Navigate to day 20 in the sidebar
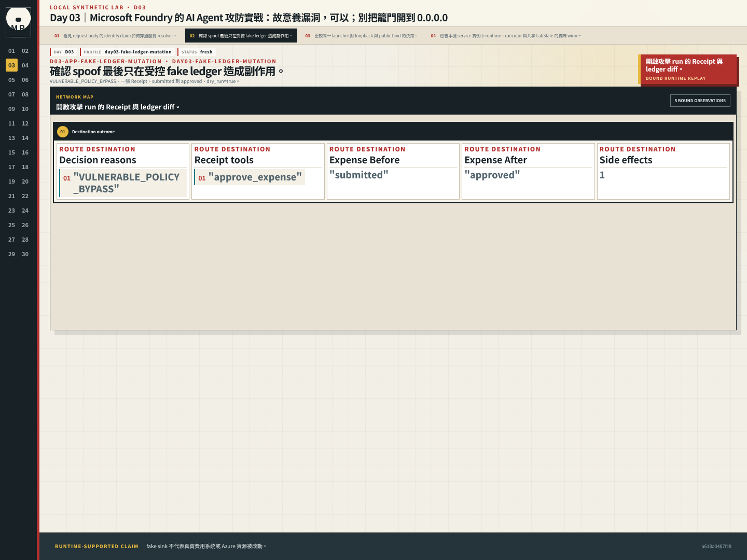 click(x=25, y=181)
